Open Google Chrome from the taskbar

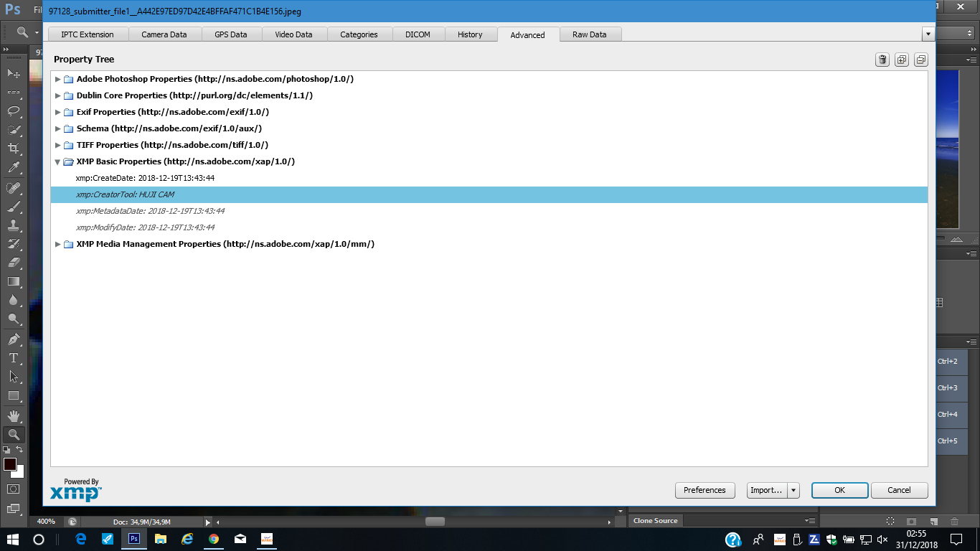click(x=214, y=539)
